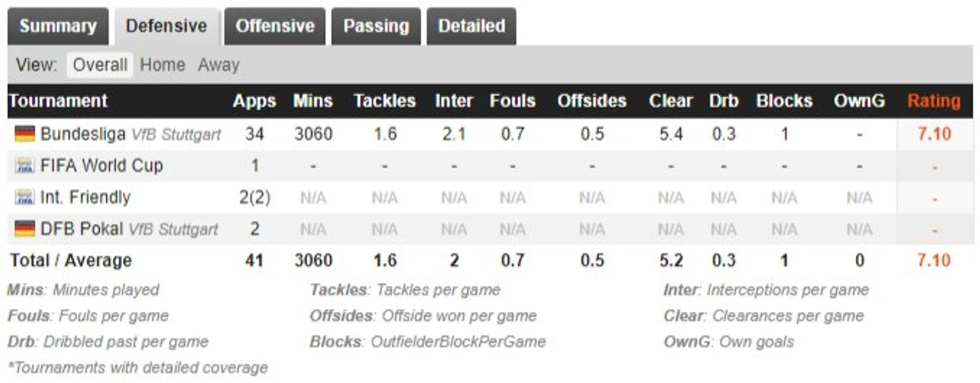Switch view to Away matches
980x383 pixels.
pyautogui.click(x=219, y=65)
